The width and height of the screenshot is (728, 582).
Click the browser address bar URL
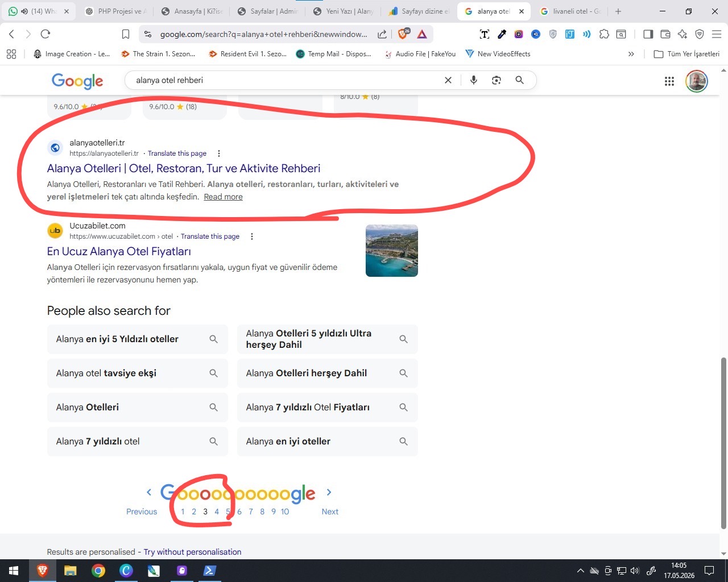click(263, 34)
